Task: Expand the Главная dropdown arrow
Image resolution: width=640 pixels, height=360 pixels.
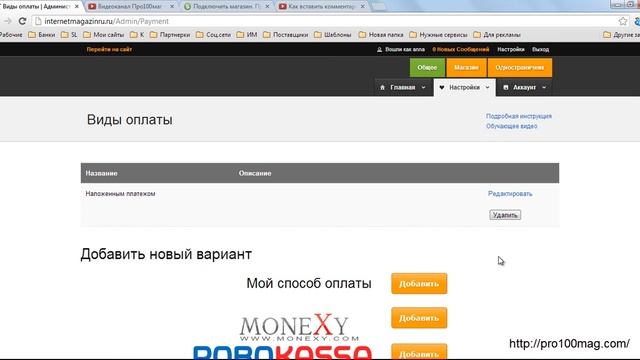Action: (423, 87)
